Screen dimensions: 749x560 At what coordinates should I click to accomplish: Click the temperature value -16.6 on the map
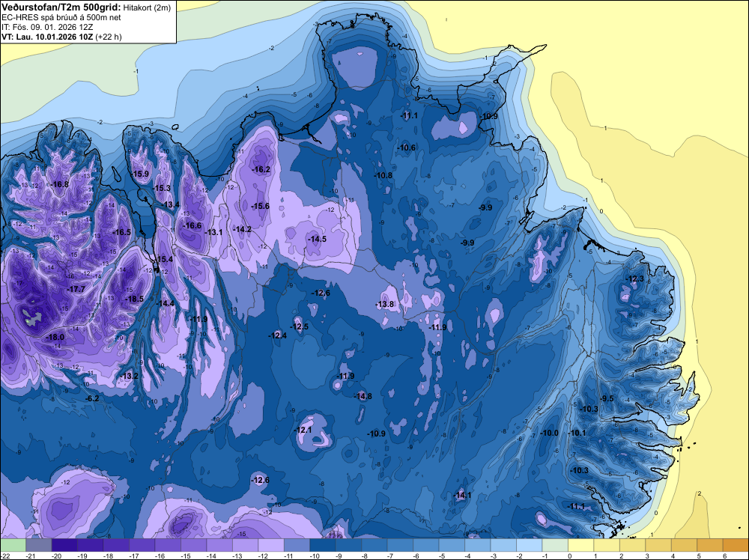[193, 226]
